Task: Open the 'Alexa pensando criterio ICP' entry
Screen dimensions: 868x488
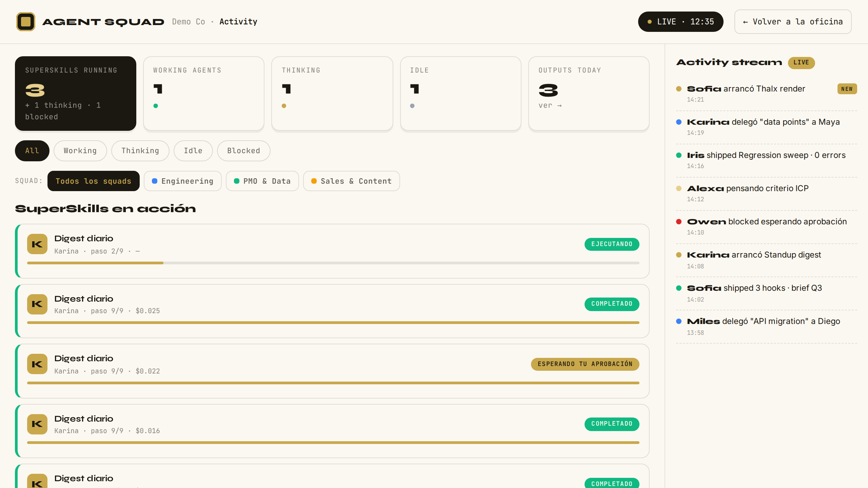Action: (x=767, y=194)
